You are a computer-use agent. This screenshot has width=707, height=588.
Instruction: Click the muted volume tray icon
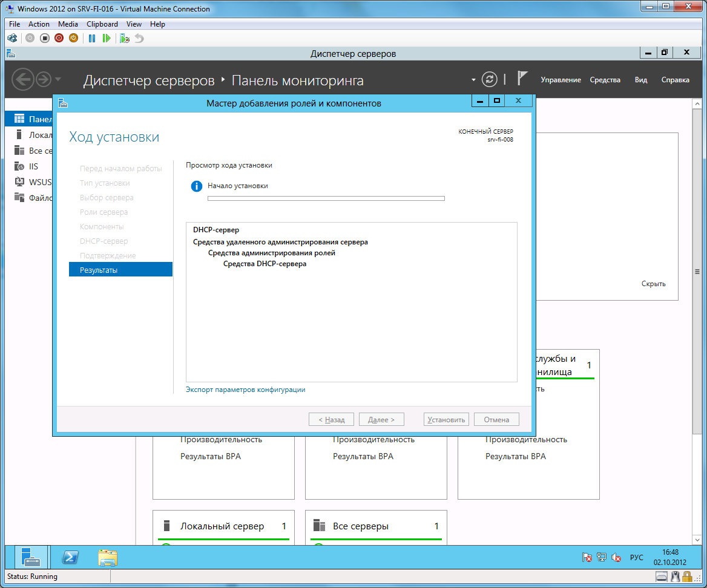[616, 557]
